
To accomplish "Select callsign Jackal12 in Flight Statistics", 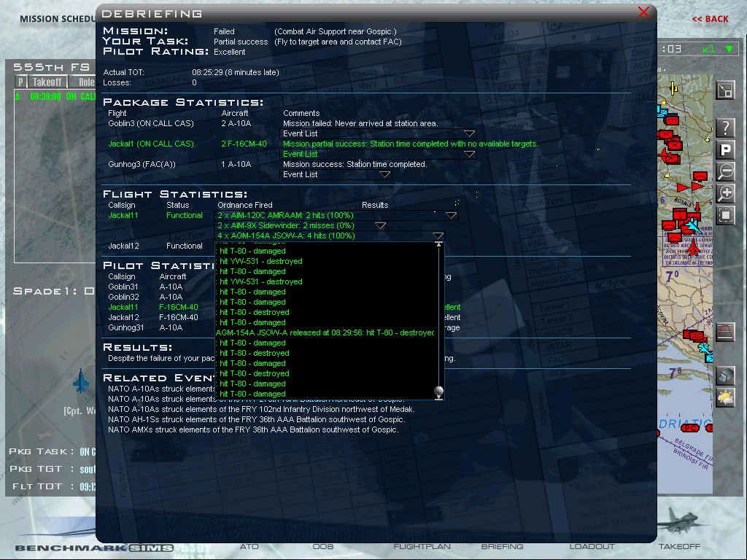I will pos(123,246).
